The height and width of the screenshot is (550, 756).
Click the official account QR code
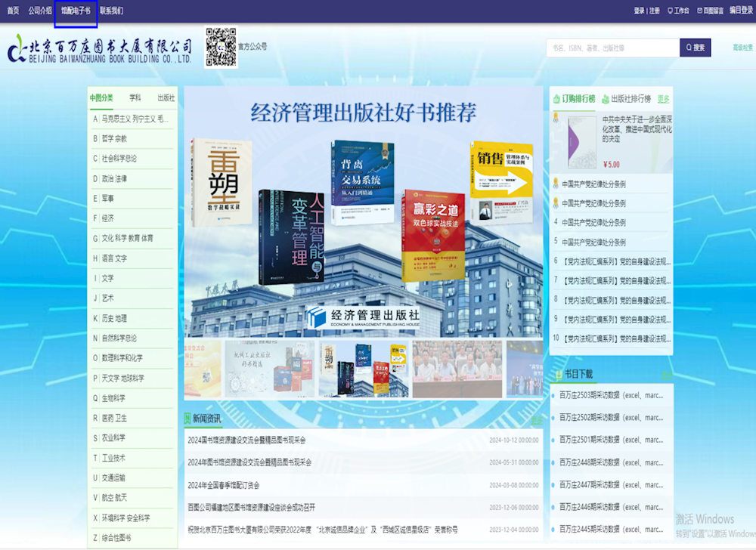point(221,47)
